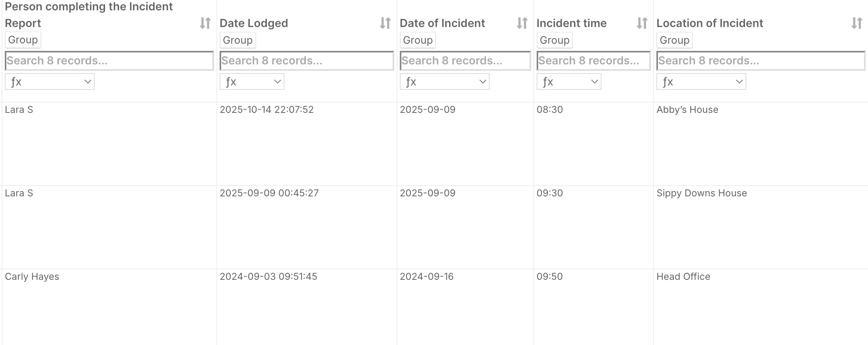Group records by Date of Incident
This screenshot has height=345, width=868.
point(418,40)
